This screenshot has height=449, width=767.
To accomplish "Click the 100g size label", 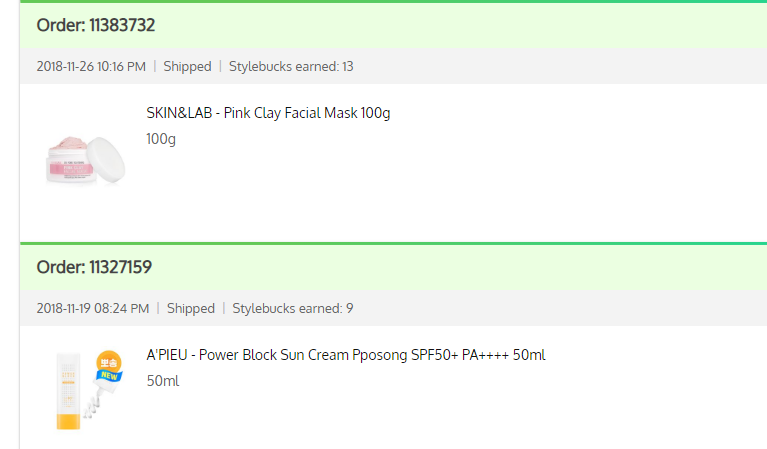I will click(161, 139).
